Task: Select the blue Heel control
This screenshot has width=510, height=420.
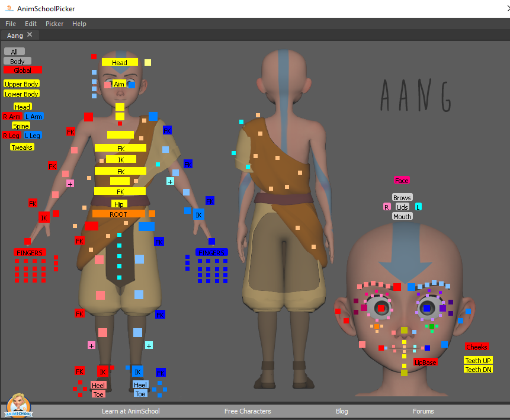Action: 140,384
